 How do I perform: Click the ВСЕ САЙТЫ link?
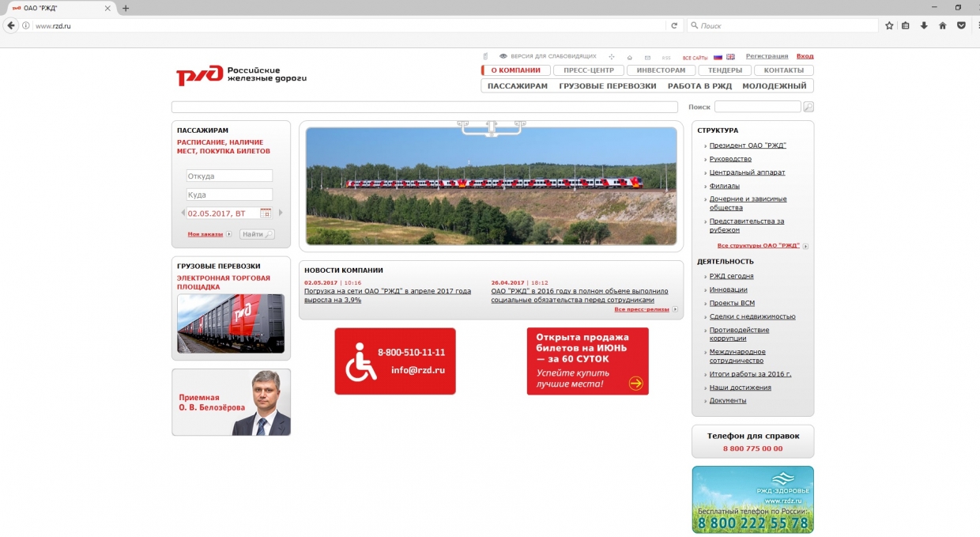695,58
